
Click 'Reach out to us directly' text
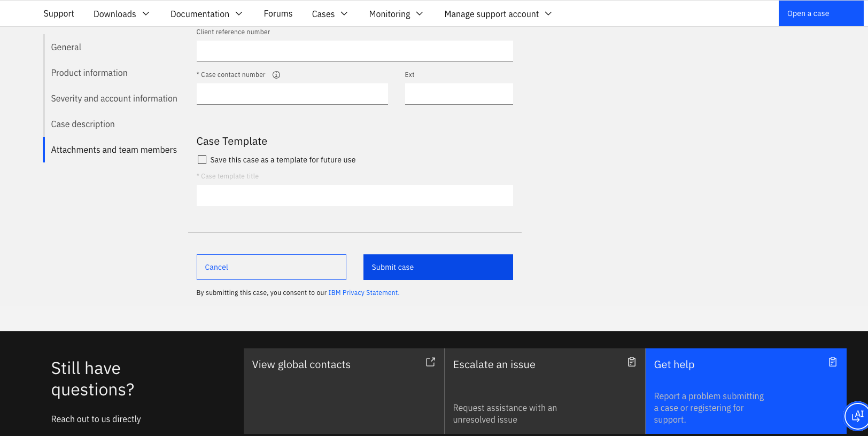point(96,419)
